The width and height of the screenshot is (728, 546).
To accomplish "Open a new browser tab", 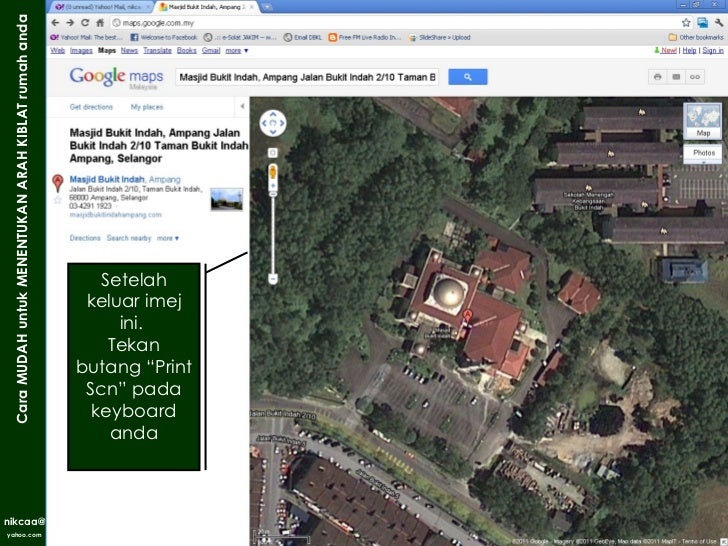I will pos(267,7).
